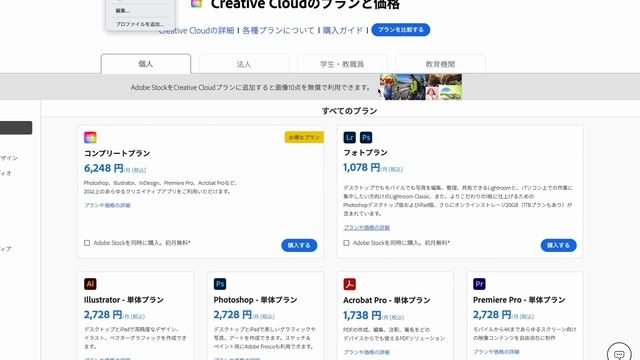
Task: Check Adobe Stock option in フォトプラン card
Action: (x=346, y=243)
